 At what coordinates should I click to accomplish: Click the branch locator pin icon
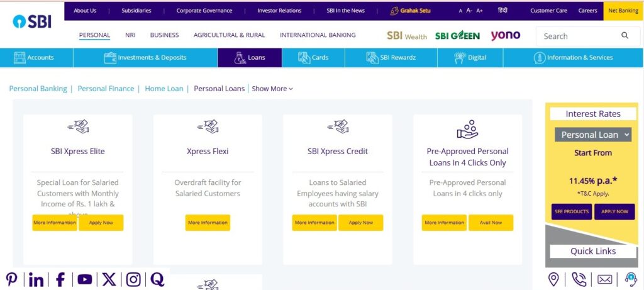click(553, 279)
